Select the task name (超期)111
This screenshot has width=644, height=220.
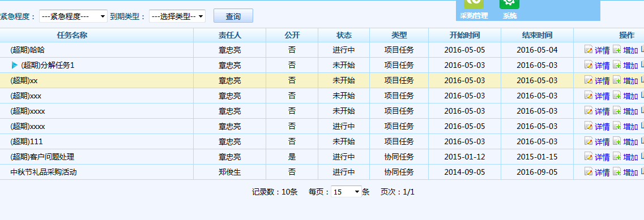27,141
